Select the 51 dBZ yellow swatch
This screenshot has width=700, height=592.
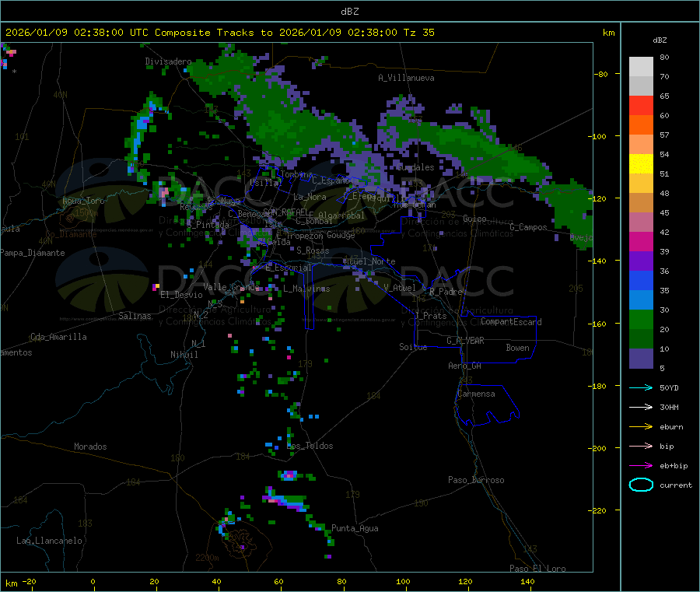coord(641,164)
